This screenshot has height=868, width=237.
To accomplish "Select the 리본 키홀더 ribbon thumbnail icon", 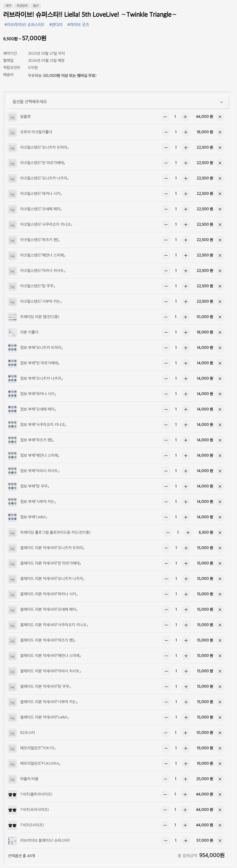I will pyautogui.click(x=12, y=332).
